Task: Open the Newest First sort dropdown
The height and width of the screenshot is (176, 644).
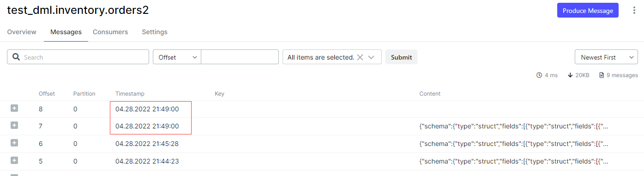Action: coord(606,57)
